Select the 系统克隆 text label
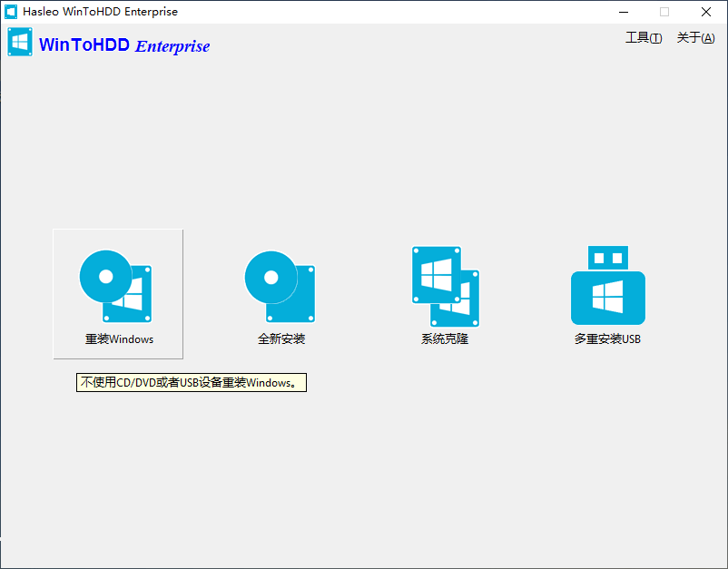728x569 pixels. pos(445,339)
